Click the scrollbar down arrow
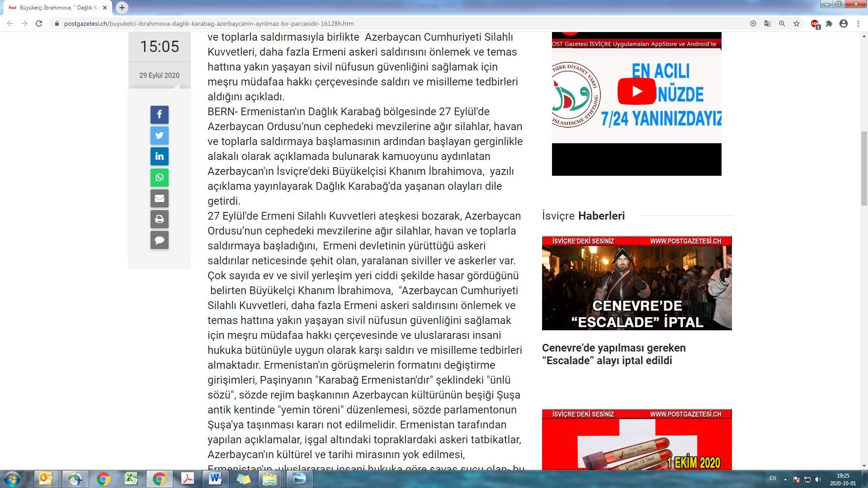 point(864,466)
